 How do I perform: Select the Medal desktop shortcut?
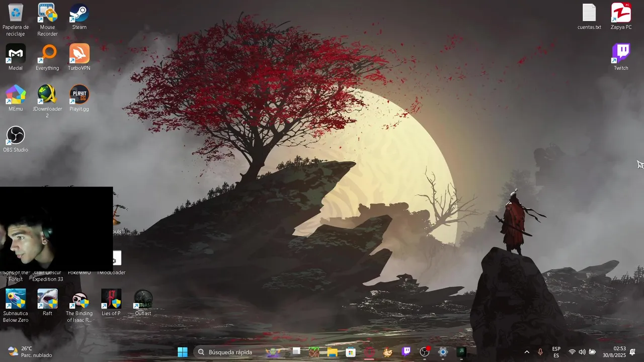pyautogui.click(x=16, y=57)
